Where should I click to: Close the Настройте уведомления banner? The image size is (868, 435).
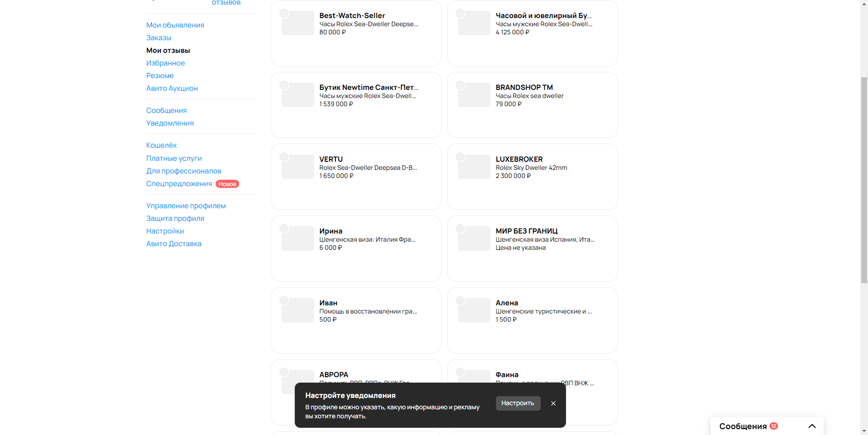coord(553,403)
